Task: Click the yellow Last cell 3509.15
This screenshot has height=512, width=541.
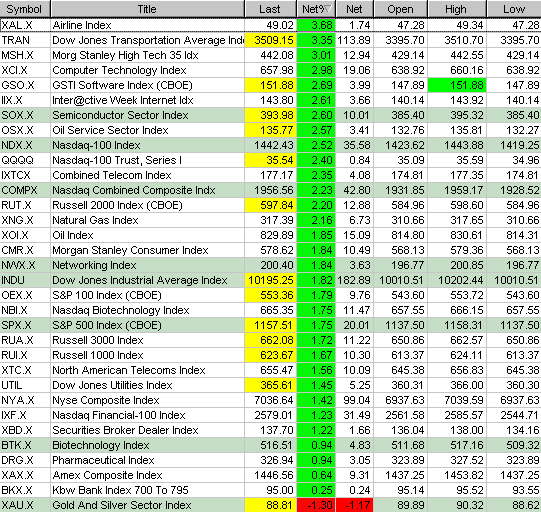Action: [270, 40]
